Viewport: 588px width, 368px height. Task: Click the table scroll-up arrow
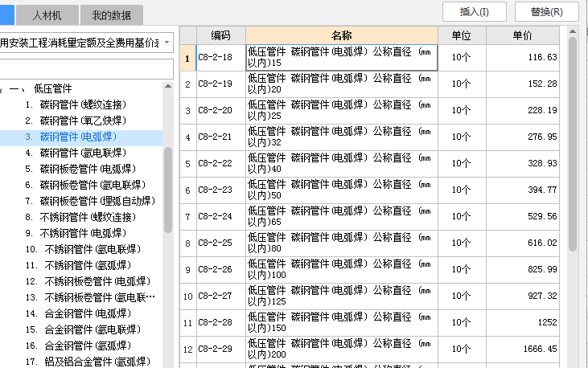(573, 31)
